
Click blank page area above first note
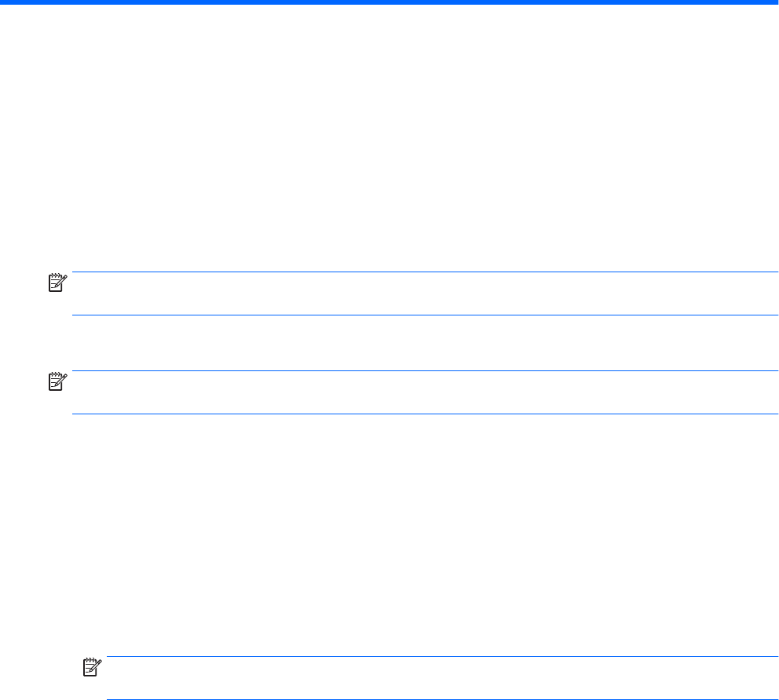(x=389, y=141)
